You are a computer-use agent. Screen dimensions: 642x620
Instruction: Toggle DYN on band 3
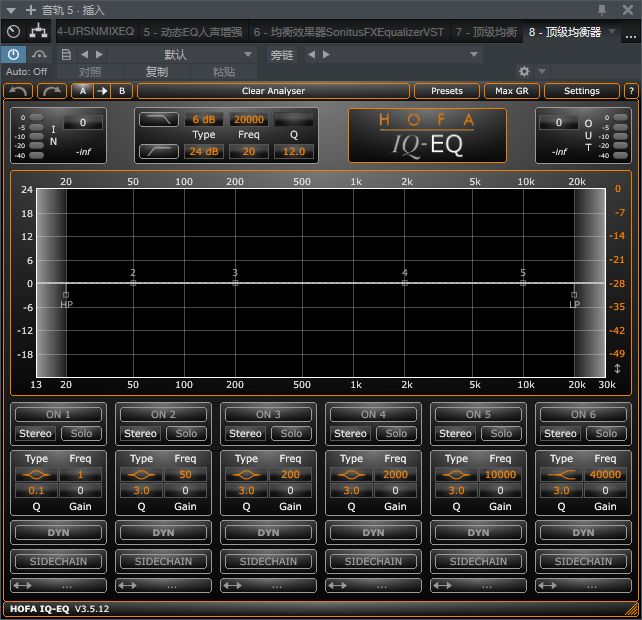[x=268, y=532]
